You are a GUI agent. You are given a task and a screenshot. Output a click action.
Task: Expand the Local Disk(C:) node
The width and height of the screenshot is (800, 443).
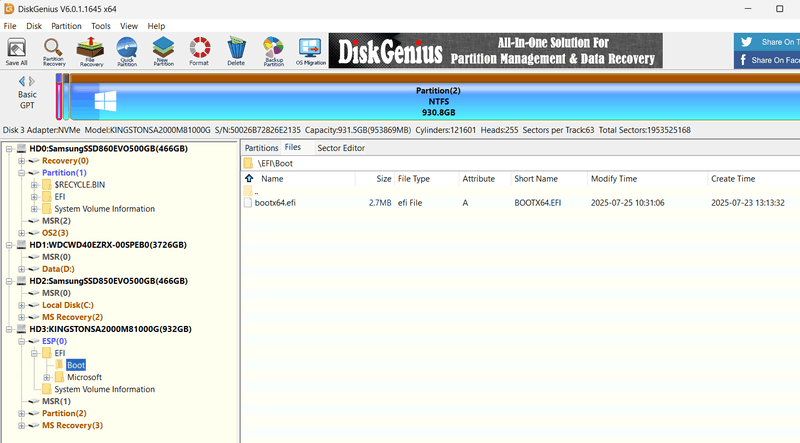click(x=21, y=305)
